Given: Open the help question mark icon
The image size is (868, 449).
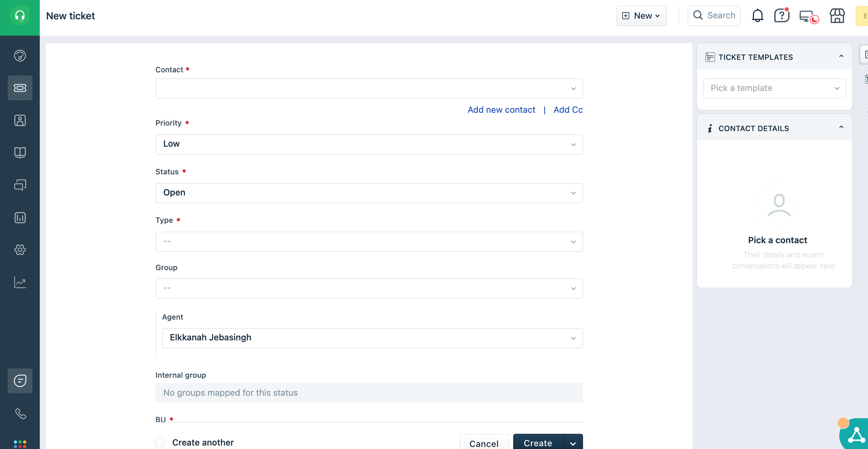Looking at the screenshot, I should pyautogui.click(x=781, y=16).
